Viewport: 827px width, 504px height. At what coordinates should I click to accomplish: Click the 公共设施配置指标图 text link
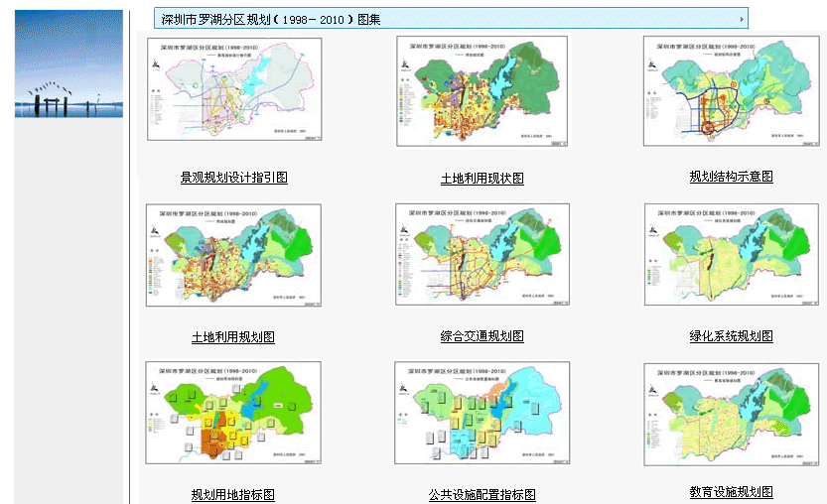click(482, 494)
